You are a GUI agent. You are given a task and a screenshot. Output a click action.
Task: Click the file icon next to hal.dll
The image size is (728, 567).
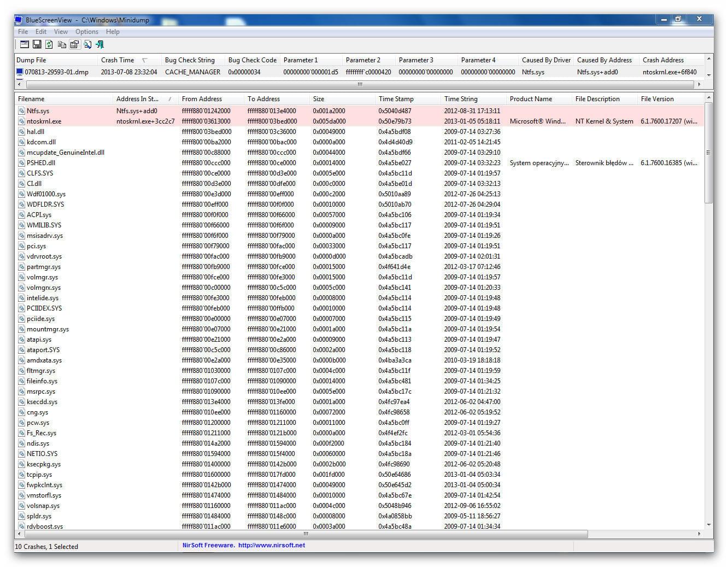pos(21,132)
